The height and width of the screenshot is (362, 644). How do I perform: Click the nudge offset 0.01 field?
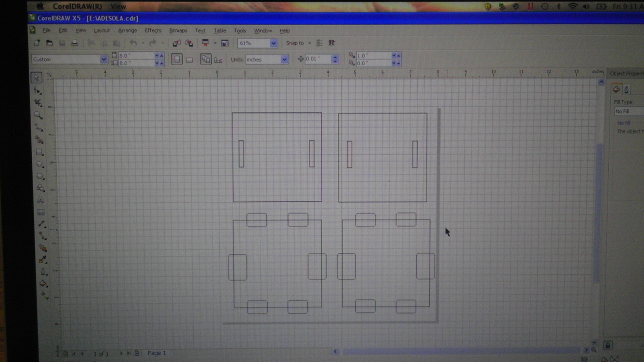coord(317,59)
